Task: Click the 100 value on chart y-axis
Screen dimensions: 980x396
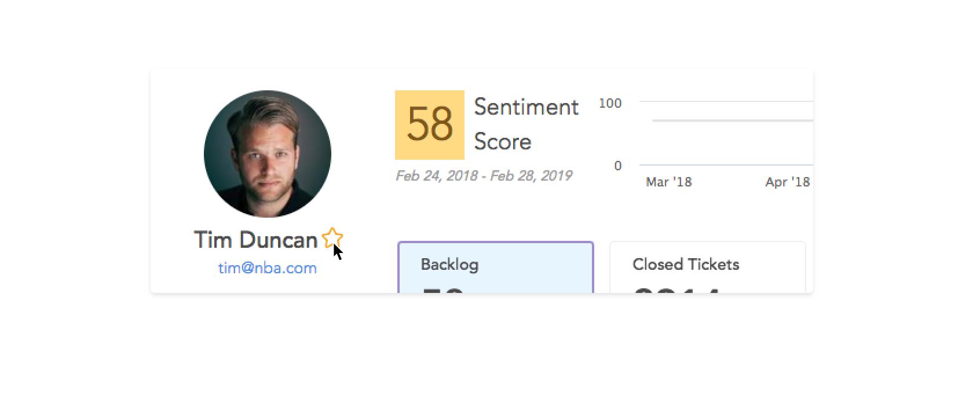Action: [x=610, y=103]
